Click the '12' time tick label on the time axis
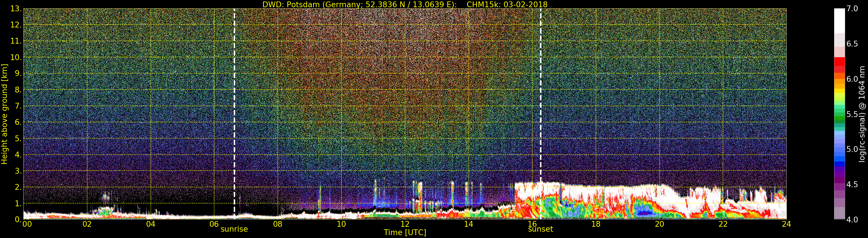This screenshot has height=238, width=868. (405, 224)
